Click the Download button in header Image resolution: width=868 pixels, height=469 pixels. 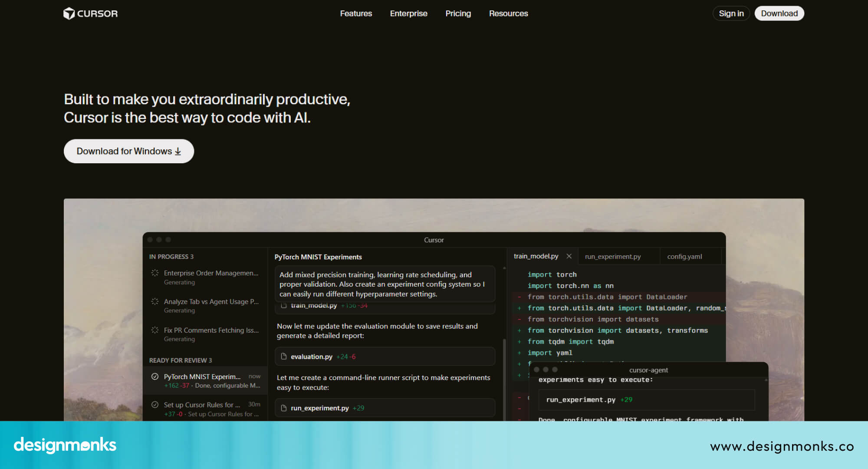coord(779,13)
